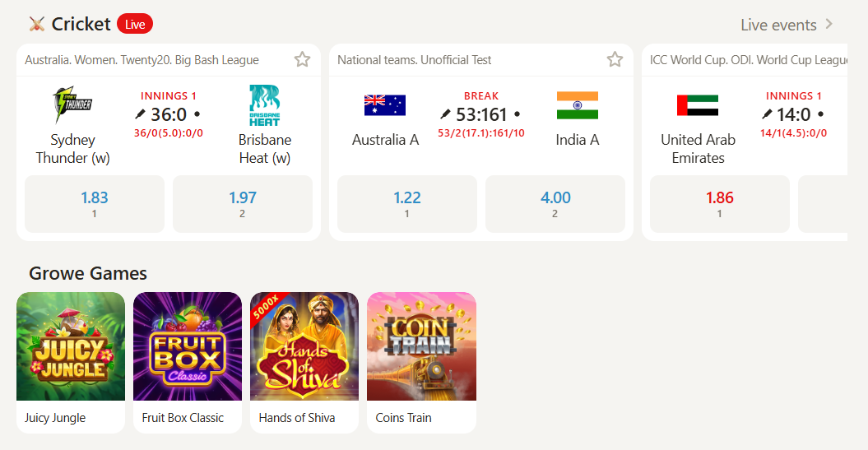Viewport: 868px width, 450px height.
Task: Click the India A flag icon
Action: pos(577,105)
